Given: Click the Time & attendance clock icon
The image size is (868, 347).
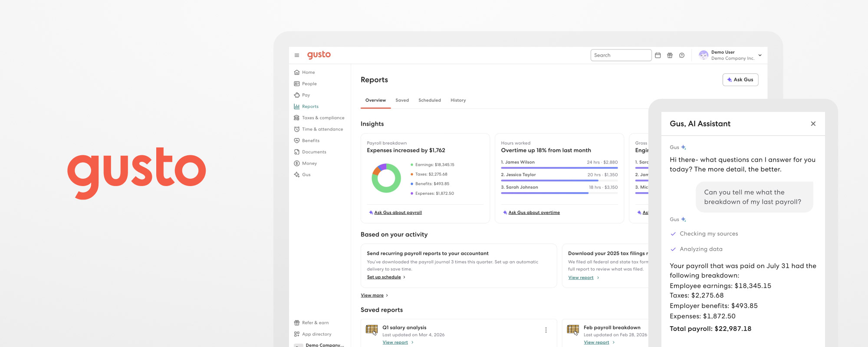Looking at the screenshot, I should coord(297,129).
